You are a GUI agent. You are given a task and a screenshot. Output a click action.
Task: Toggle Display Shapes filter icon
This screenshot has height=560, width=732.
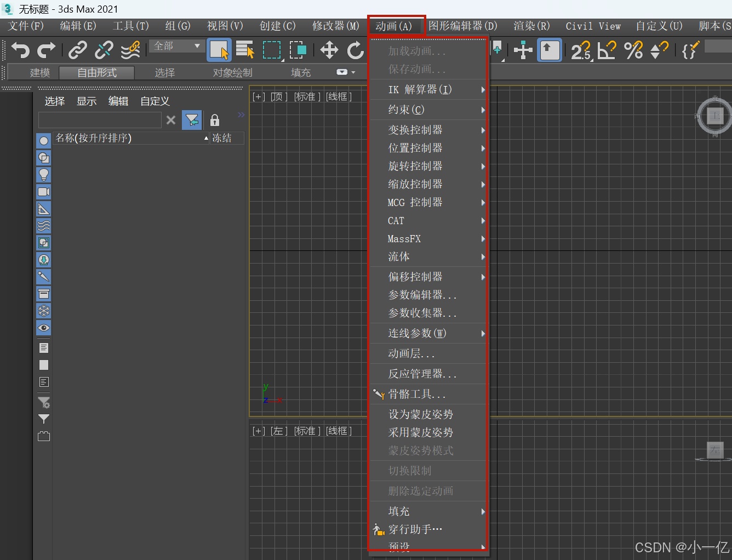click(44, 158)
